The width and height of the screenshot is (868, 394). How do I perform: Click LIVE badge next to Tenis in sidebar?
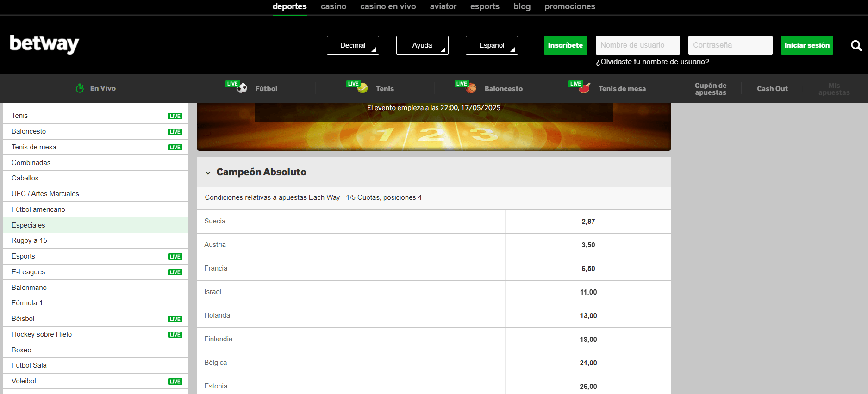click(x=175, y=116)
